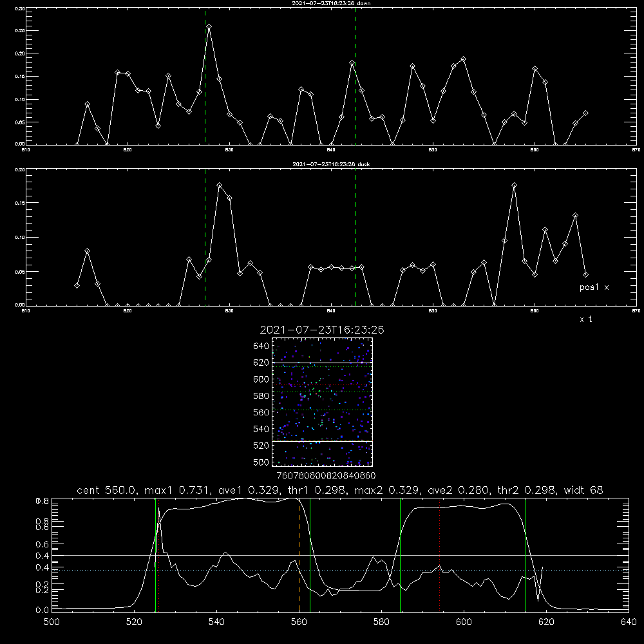Click the 820 x-axis label under dawn plot
644x644 pixels.
click(128, 150)
